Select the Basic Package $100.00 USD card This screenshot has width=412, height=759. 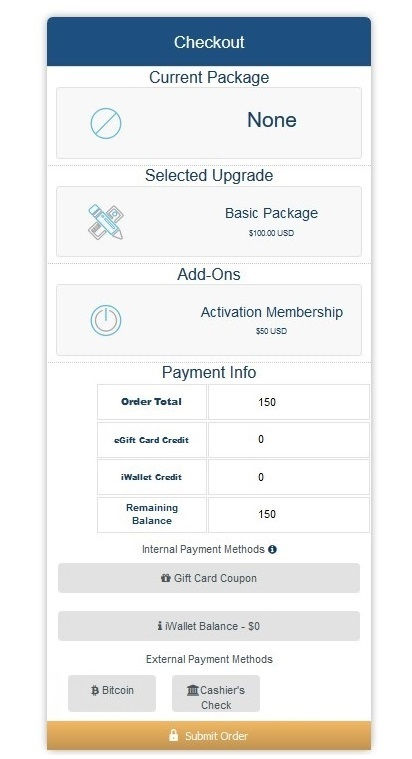209,222
